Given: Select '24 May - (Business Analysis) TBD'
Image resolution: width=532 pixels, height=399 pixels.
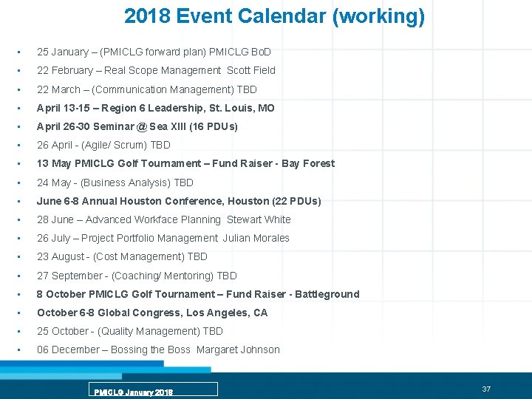Looking at the screenshot, I should (x=115, y=183).
